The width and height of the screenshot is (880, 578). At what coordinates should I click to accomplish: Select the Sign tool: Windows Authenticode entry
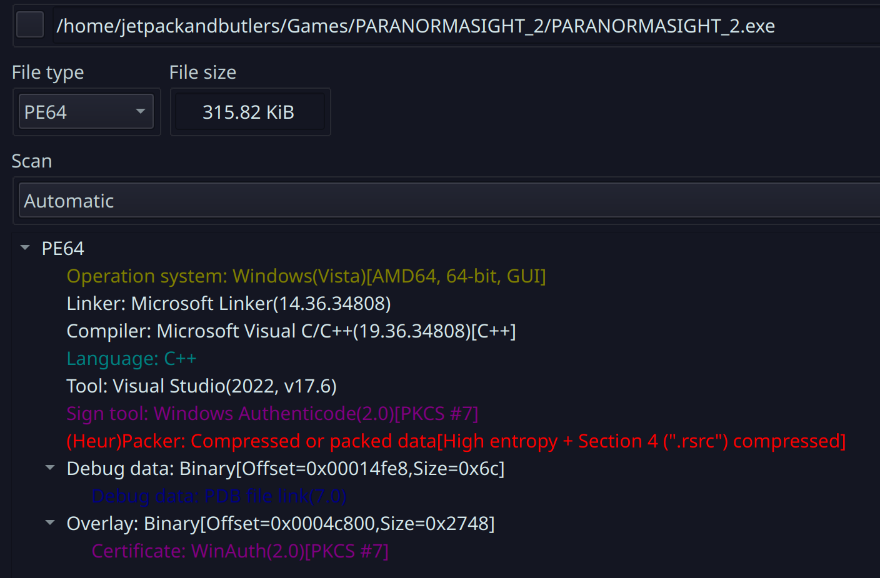tap(273, 413)
